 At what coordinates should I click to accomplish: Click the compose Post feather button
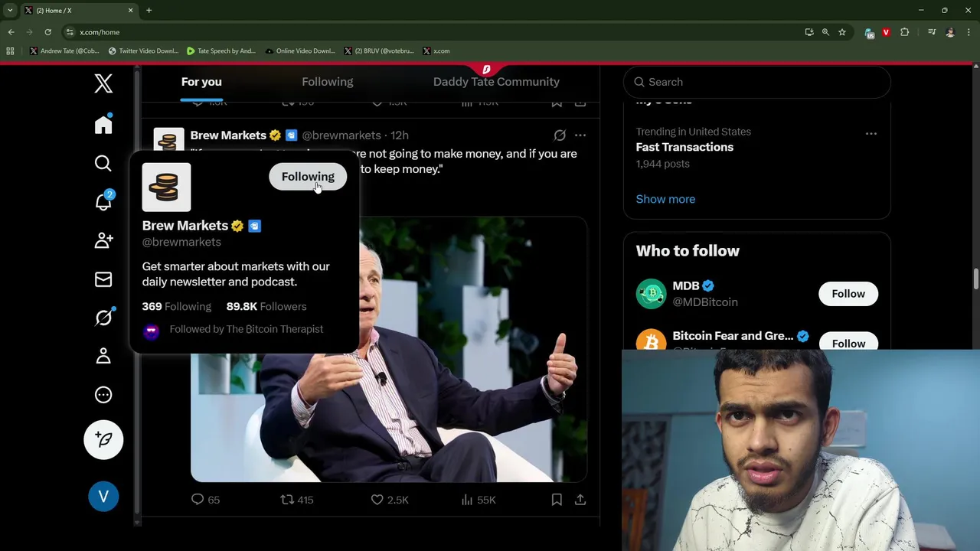(x=103, y=439)
